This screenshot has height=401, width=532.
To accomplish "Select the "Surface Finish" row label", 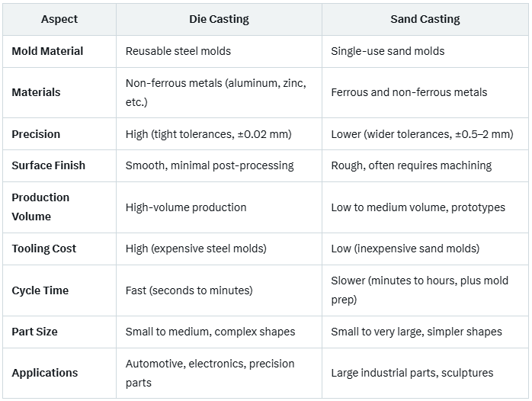I will click(48, 165).
